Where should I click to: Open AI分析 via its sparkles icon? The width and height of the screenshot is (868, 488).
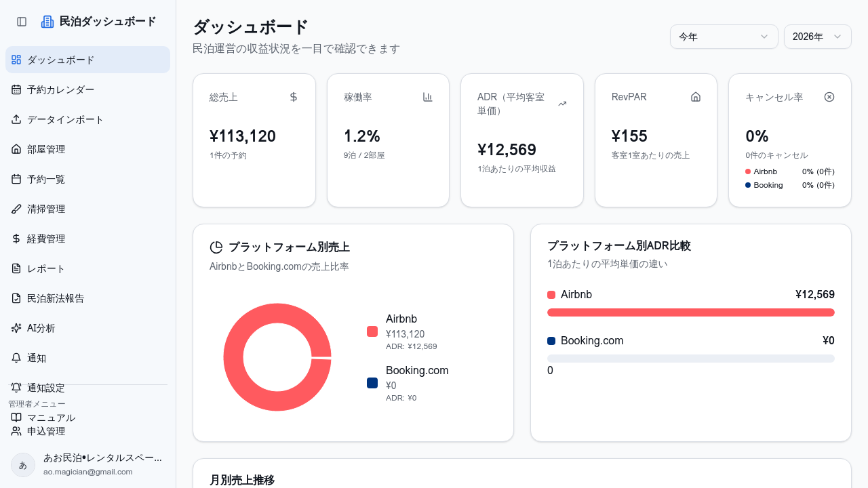[16, 328]
